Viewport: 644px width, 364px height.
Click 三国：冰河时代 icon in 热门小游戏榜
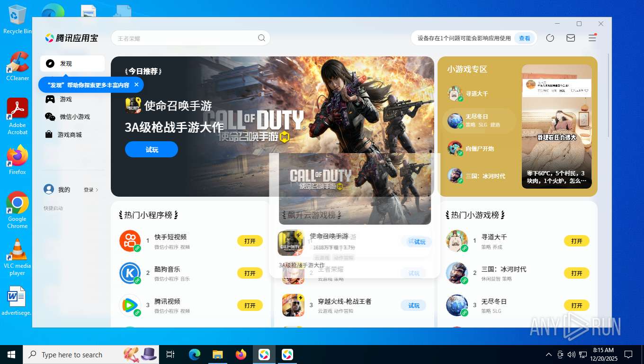[456, 273]
